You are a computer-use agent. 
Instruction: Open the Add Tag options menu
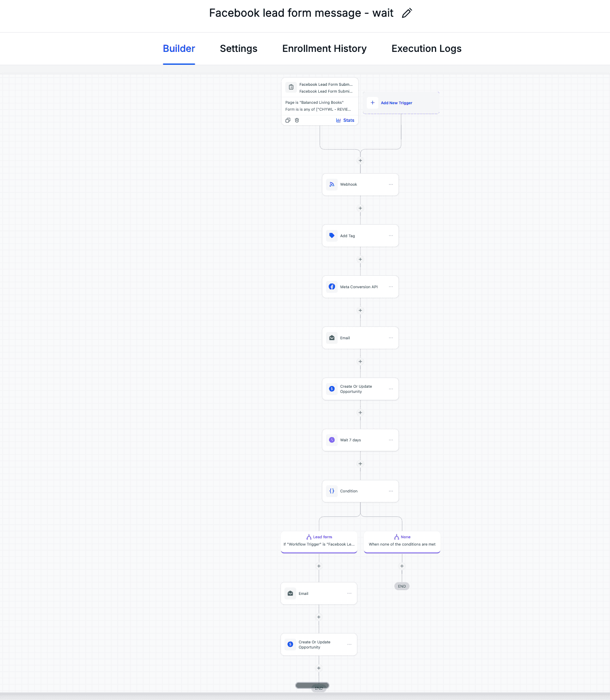tap(391, 235)
